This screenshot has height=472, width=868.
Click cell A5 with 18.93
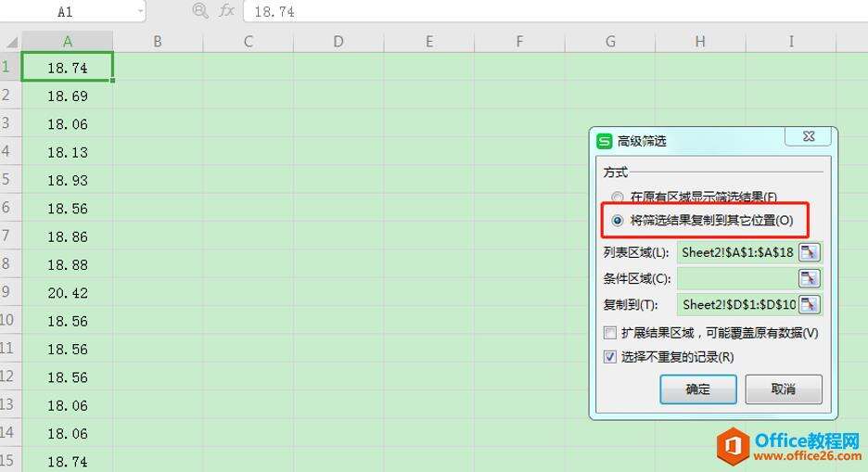point(68,180)
